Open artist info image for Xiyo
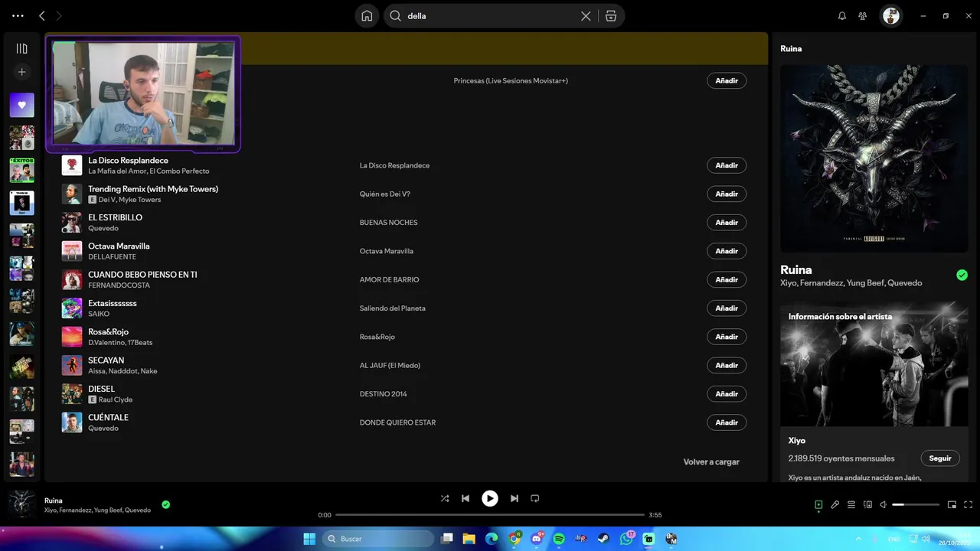Image resolution: width=980 pixels, height=551 pixels. coord(874,365)
